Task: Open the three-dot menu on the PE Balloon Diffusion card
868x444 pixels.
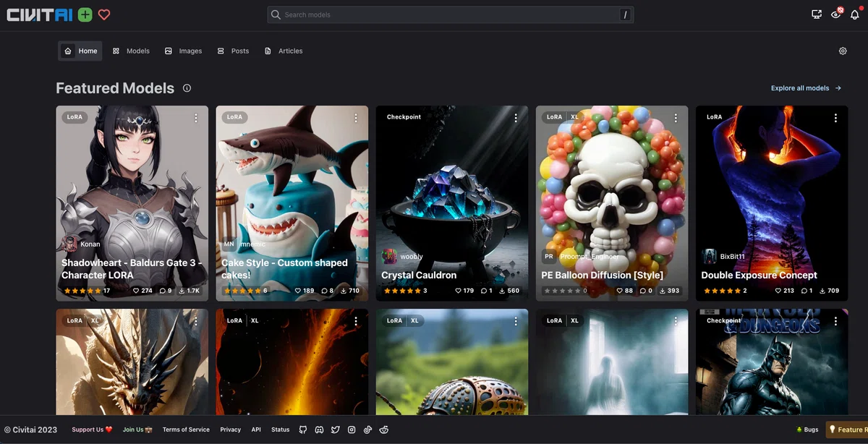Action: tap(676, 117)
